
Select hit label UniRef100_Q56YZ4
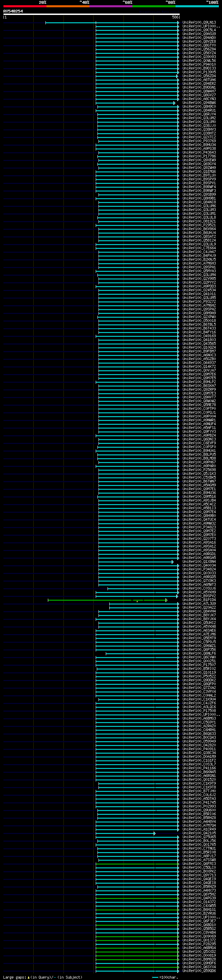199,53
